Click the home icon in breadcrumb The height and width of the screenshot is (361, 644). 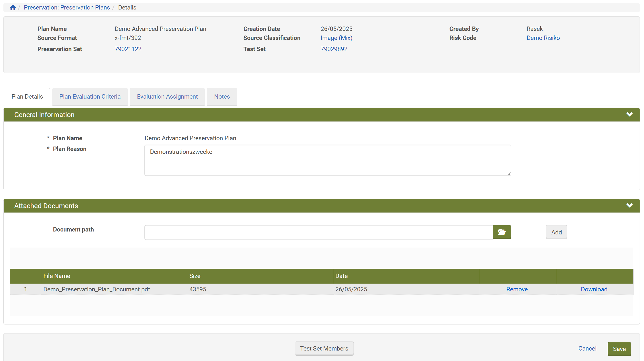(13, 8)
